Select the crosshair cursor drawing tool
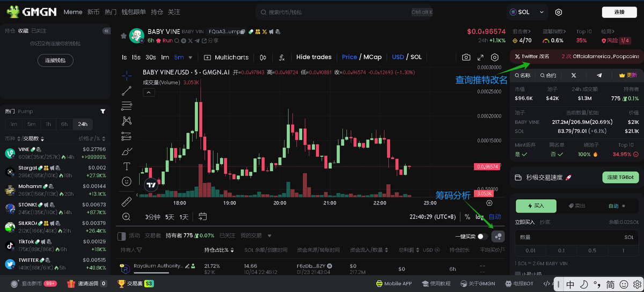The height and width of the screenshot is (292, 644). point(127,75)
